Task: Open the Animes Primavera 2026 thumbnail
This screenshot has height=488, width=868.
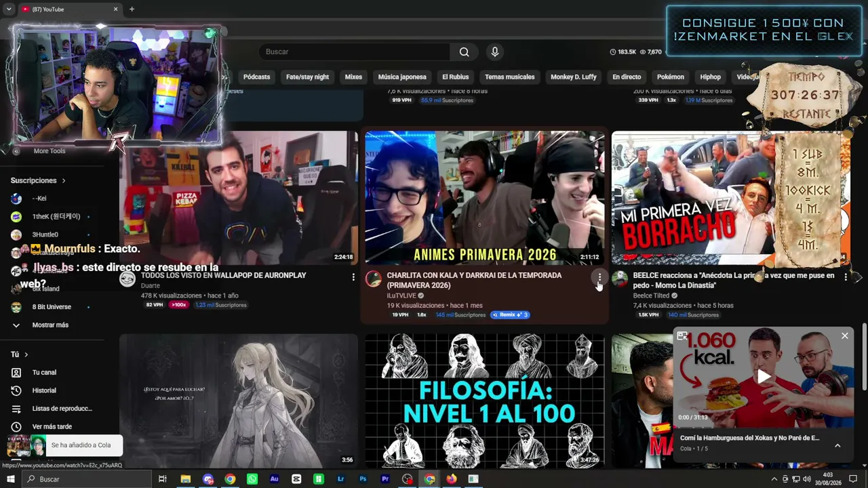Action: [x=485, y=197]
